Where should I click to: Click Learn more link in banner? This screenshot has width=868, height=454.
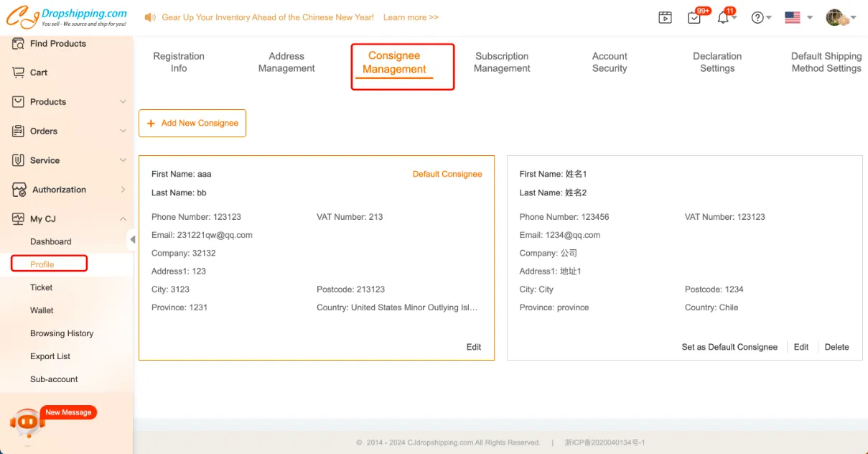(x=411, y=17)
